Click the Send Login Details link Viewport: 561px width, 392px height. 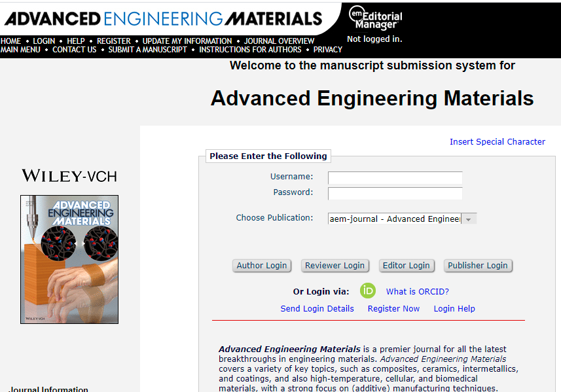tap(317, 309)
